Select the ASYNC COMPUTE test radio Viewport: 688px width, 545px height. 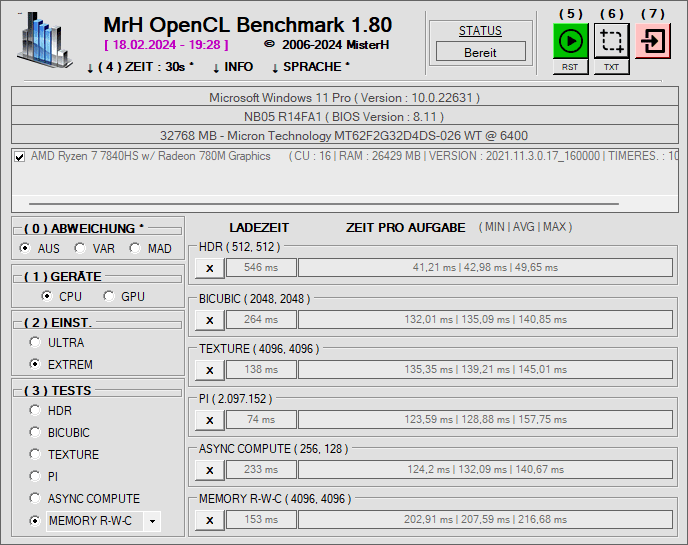(x=35, y=498)
